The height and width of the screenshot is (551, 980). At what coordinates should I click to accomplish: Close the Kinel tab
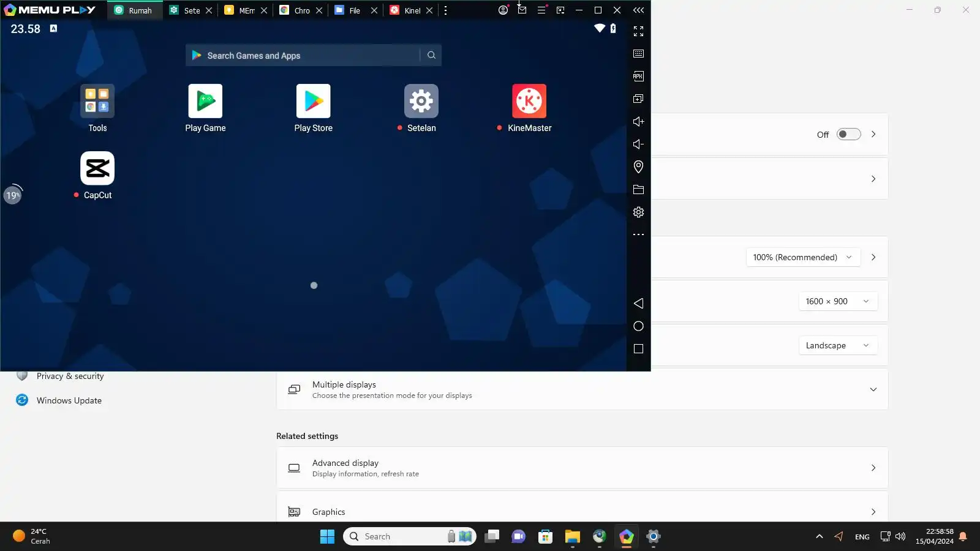(429, 10)
